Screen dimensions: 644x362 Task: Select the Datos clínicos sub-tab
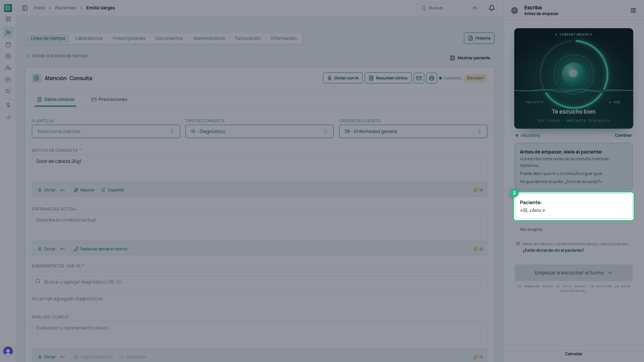56,100
